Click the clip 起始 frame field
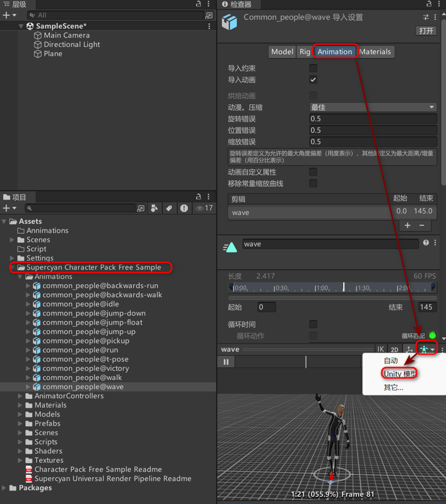The image size is (446, 504). [x=267, y=307]
